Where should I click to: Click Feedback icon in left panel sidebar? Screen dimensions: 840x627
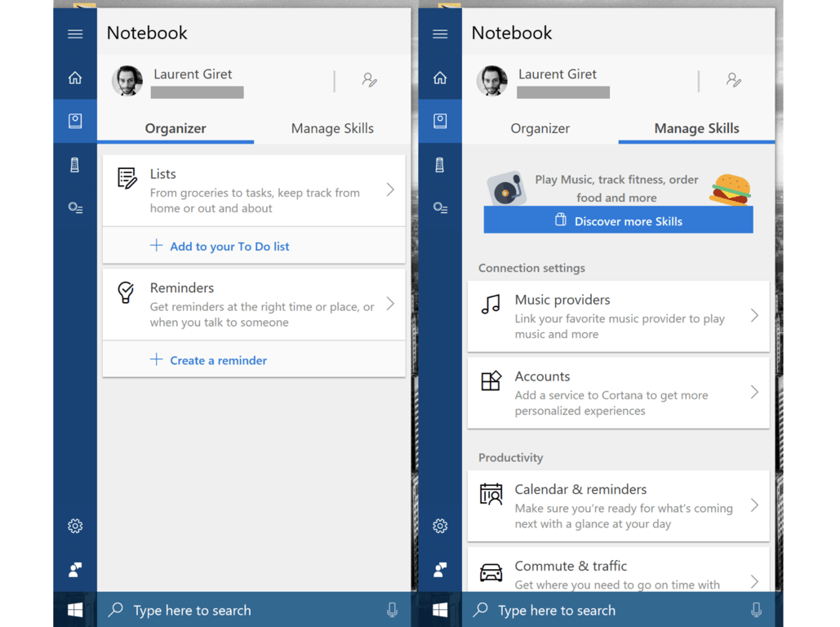[75, 570]
